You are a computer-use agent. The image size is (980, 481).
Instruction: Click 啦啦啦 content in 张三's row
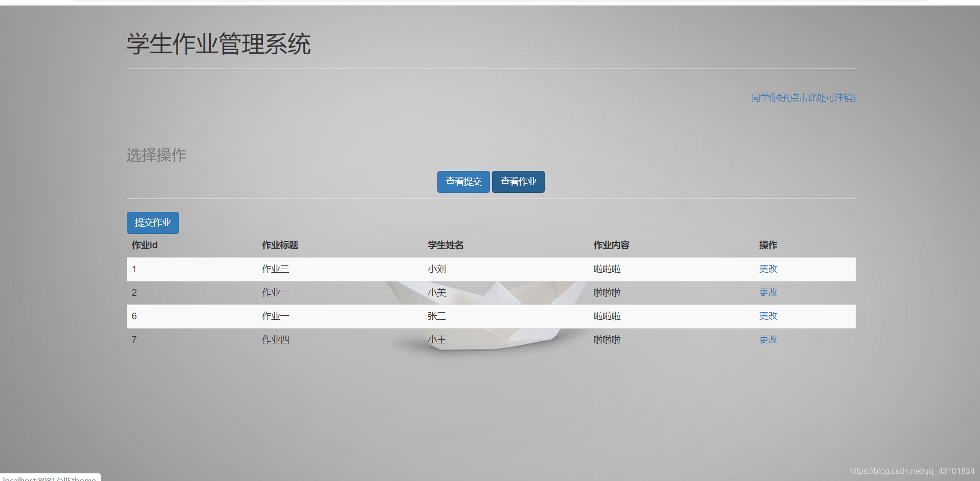point(607,316)
